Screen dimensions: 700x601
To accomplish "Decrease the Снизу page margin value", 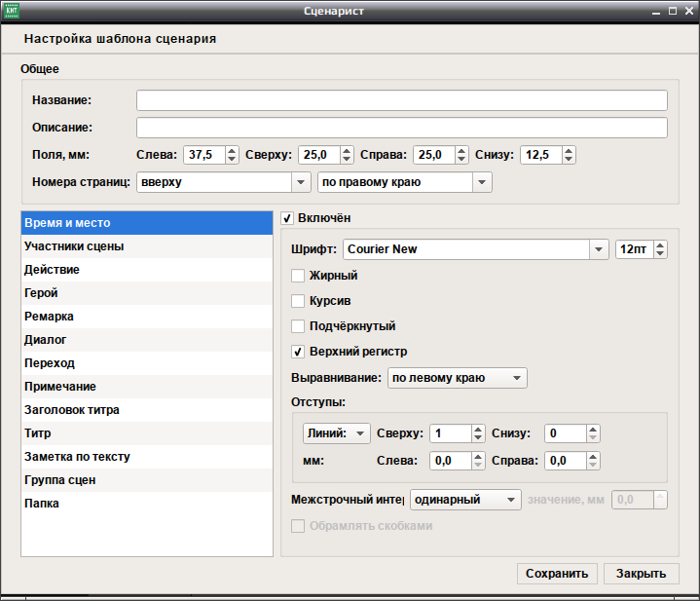I will 569,160.
